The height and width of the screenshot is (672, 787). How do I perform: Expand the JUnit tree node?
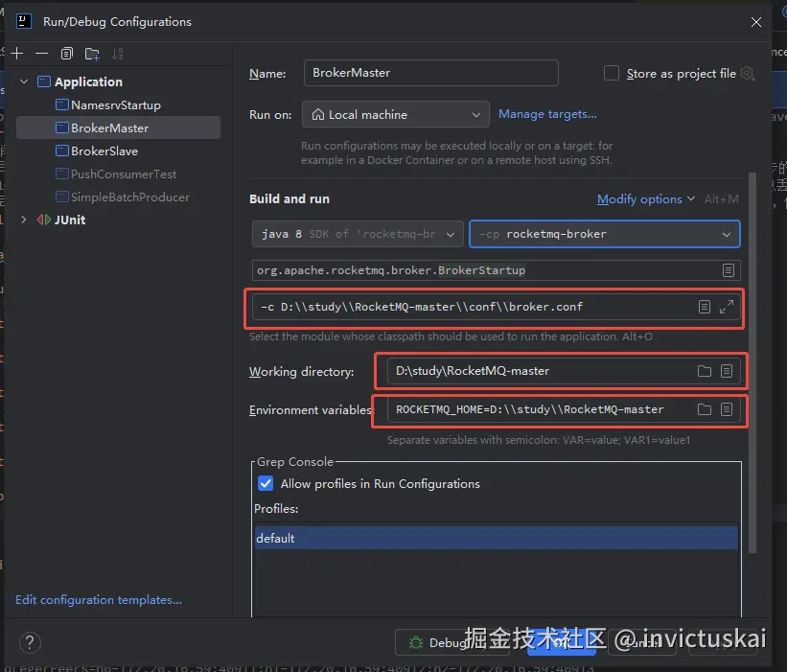[24, 220]
